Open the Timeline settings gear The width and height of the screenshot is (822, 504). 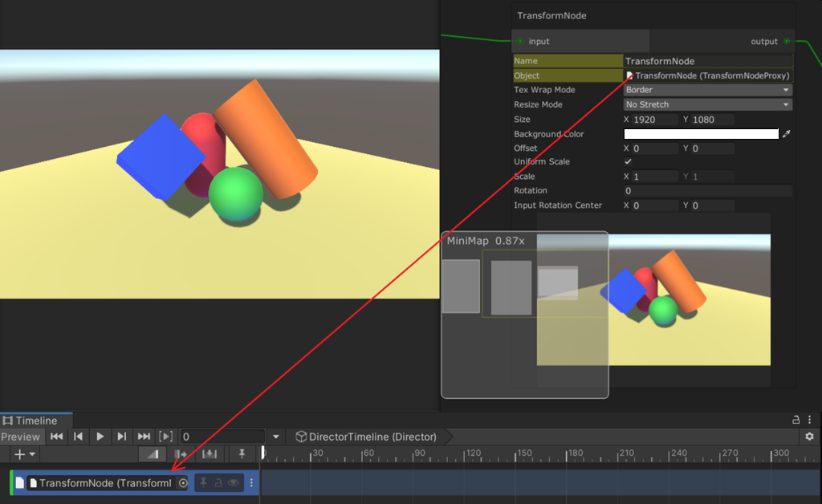[811, 437]
